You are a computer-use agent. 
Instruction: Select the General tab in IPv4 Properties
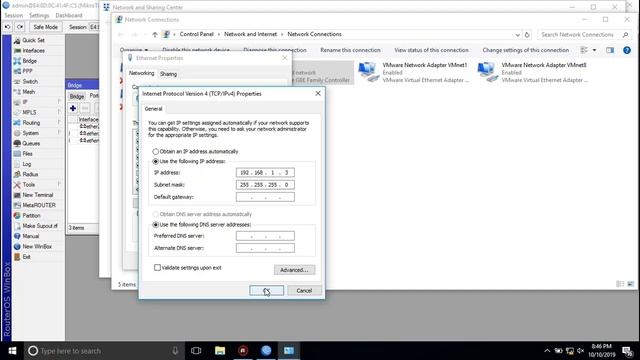pyautogui.click(x=153, y=109)
